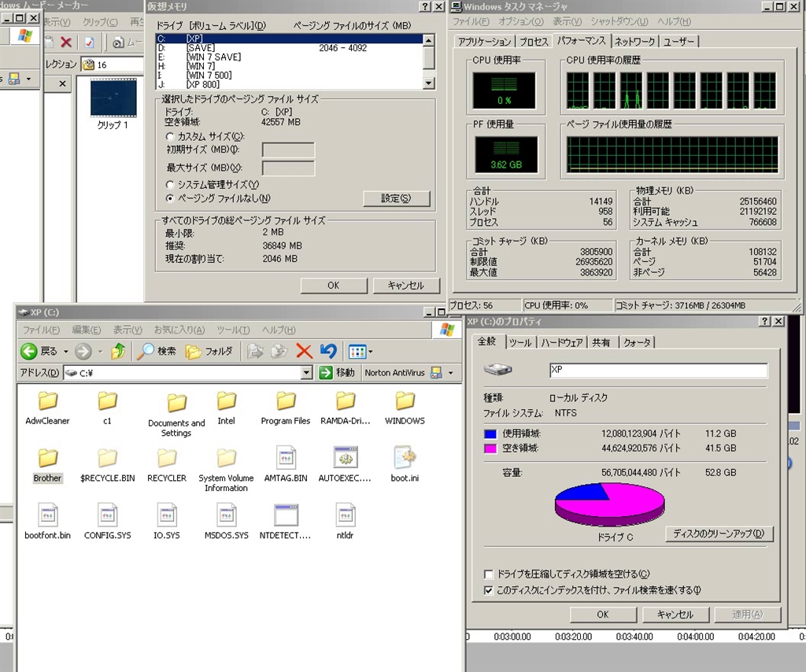This screenshot has height=672, width=806.
Task: Select the Documents and Settings folder
Action: pos(176,415)
